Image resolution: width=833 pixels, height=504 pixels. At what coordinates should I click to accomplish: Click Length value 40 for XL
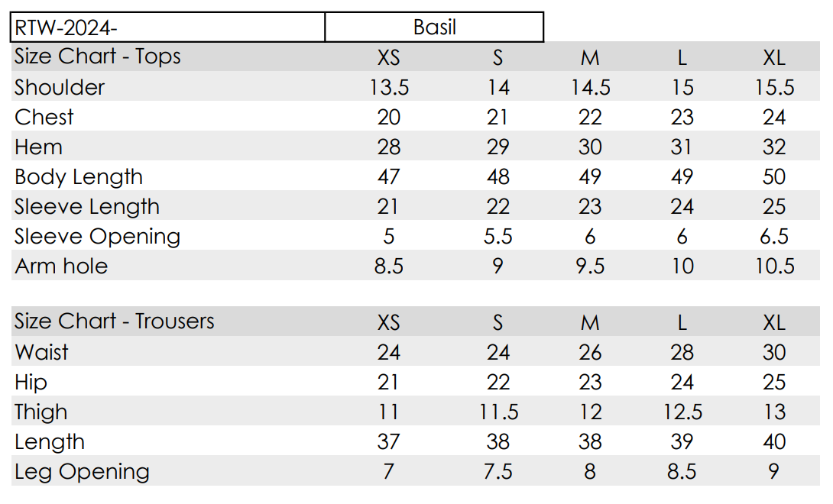774,441
